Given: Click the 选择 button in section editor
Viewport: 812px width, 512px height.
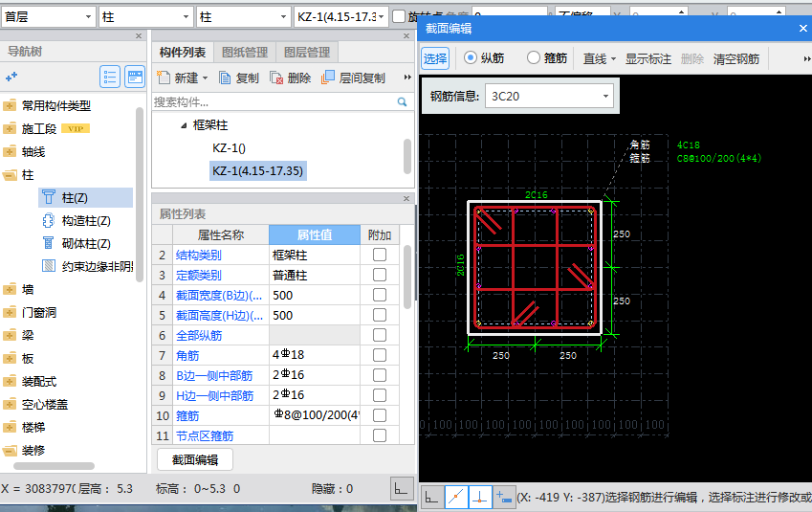Looking at the screenshot, I should pos(435,58).
